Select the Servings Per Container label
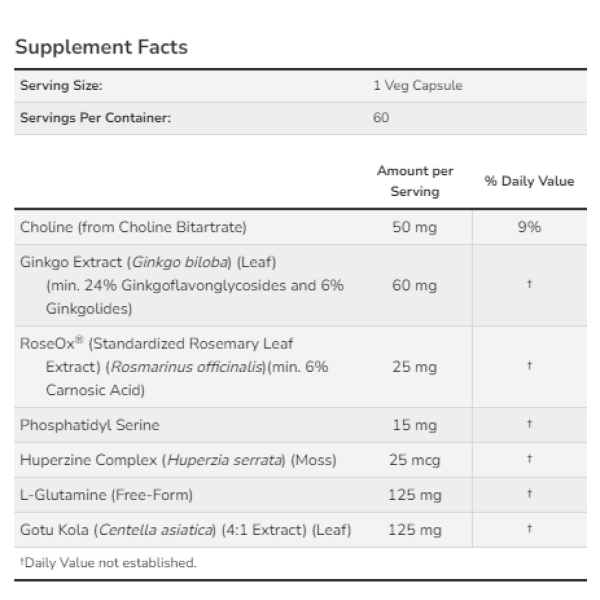This screenshot has width=600, height=600. 95,118
